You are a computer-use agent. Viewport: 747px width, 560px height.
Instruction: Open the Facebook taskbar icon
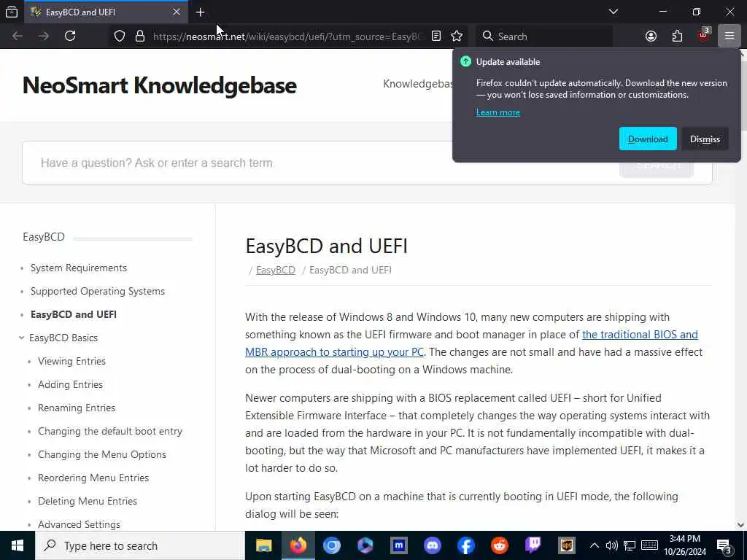466,545
